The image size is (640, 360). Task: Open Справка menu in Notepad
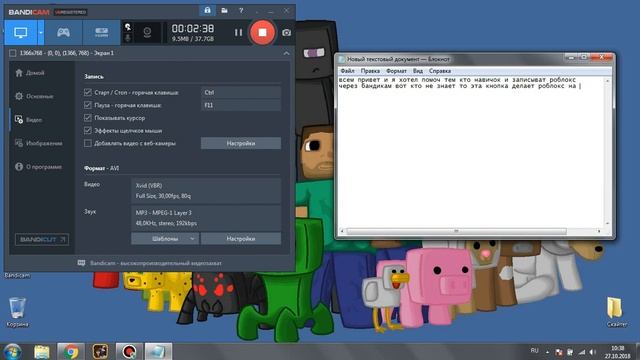(440, 71)
